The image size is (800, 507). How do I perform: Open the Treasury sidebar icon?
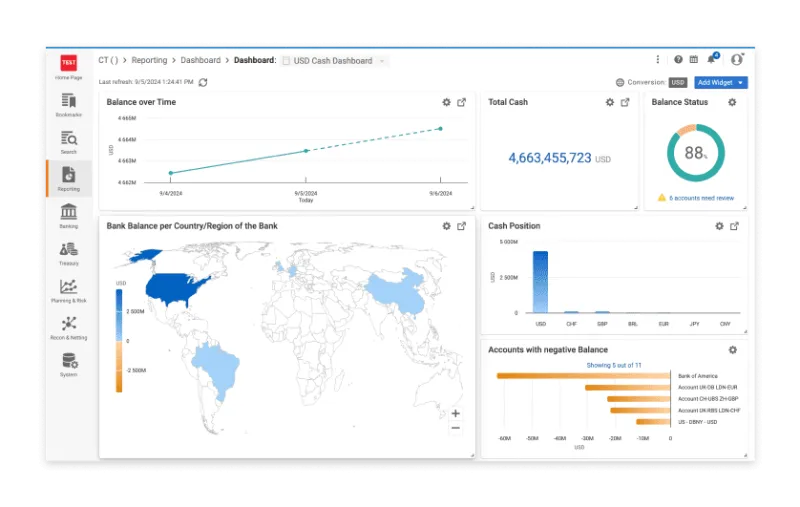point(68,252)
